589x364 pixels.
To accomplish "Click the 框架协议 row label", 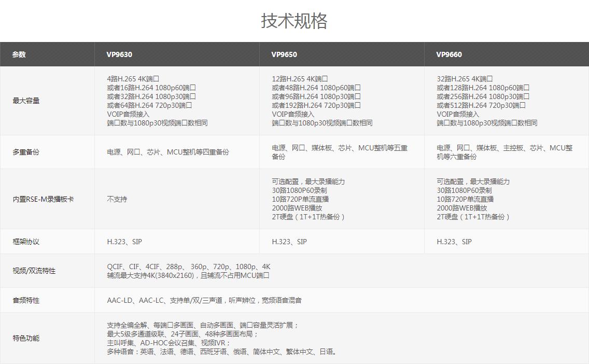I will coord(26,242).
